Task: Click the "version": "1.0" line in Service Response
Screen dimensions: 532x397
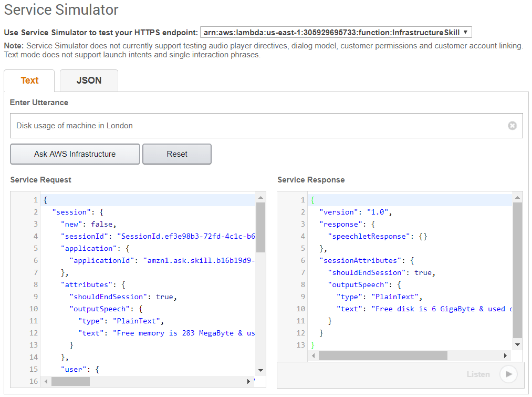Action: 356,212
